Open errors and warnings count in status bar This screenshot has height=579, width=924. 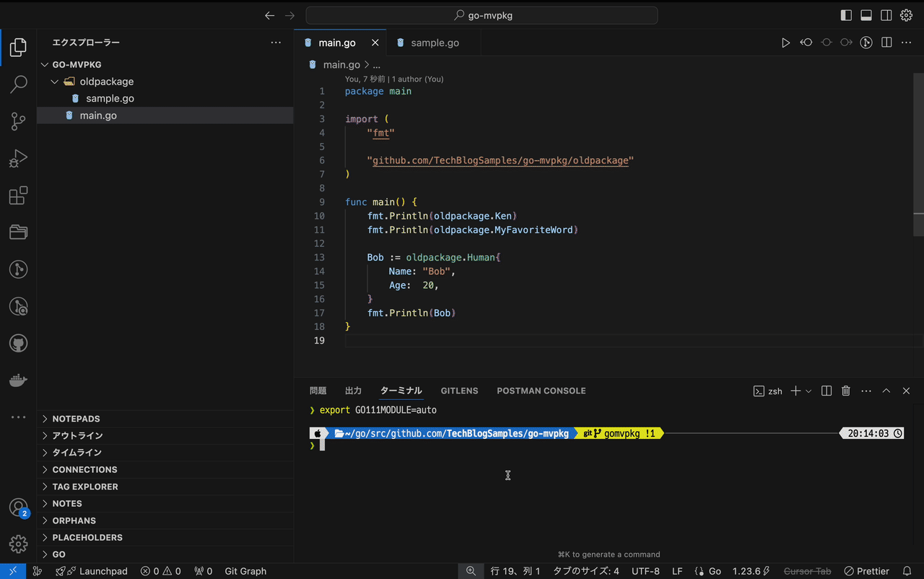(161, 571)
